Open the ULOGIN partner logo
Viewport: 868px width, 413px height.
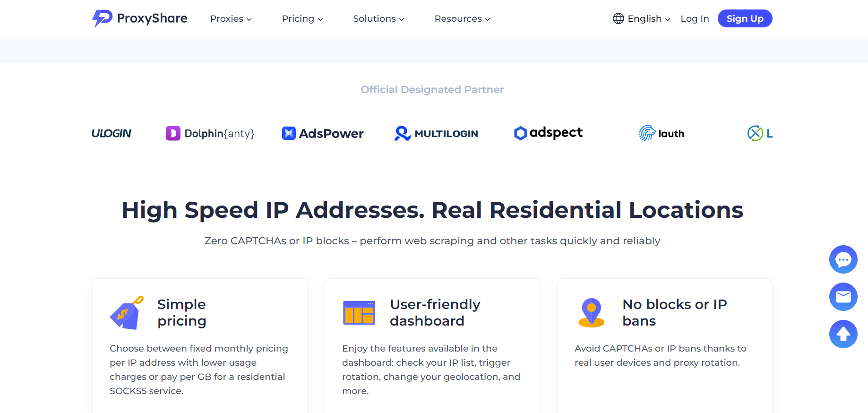tap(112, 134)
